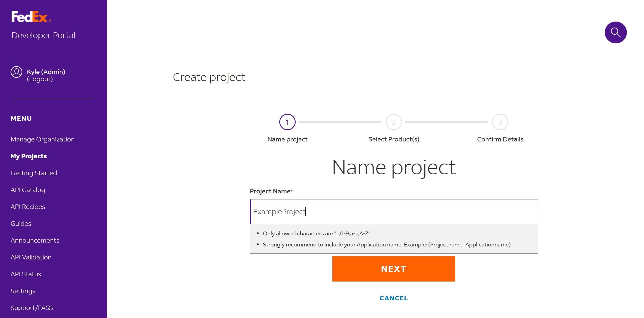Check API Status in sidebar

[x=26, y=274]
